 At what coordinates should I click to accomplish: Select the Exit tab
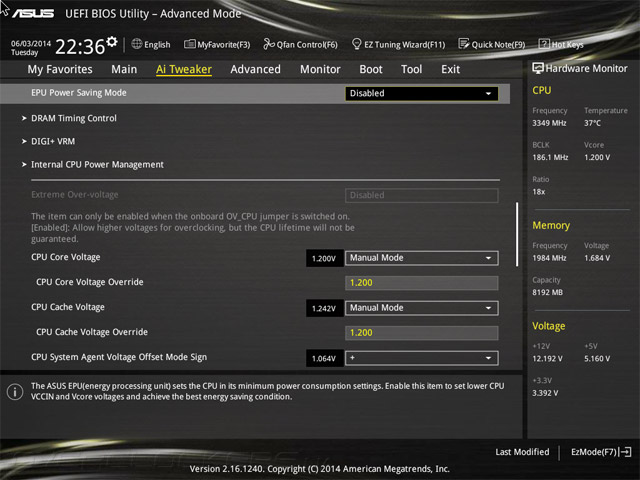(x=450, y=69)
